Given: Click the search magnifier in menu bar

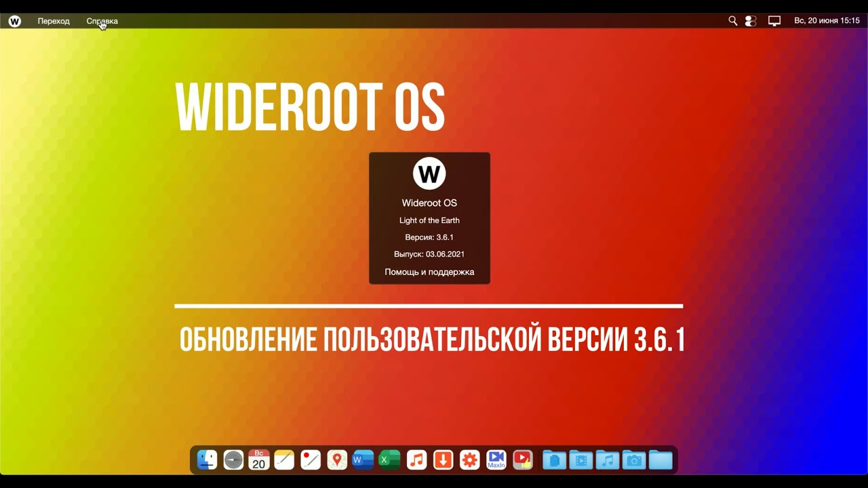Looking at the screenshot, I should pos(733,21).
